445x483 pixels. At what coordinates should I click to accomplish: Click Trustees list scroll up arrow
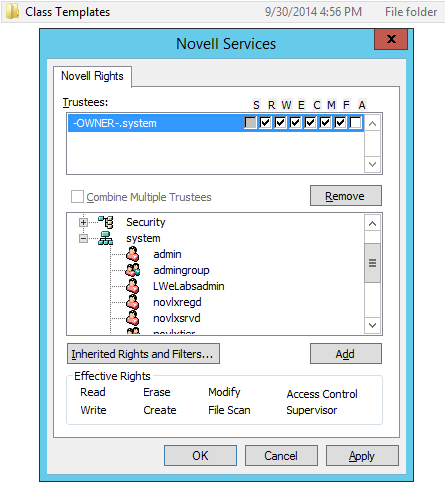[373, 124]
